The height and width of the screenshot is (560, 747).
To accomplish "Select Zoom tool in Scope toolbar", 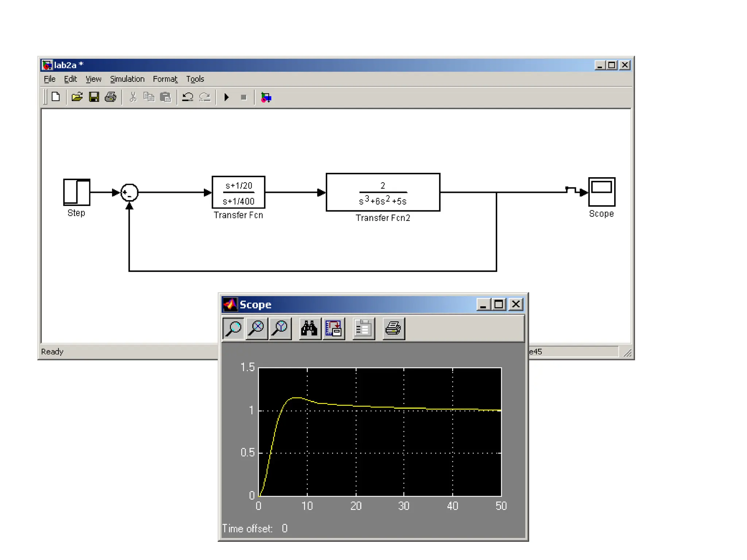I will tap(233, 328).
